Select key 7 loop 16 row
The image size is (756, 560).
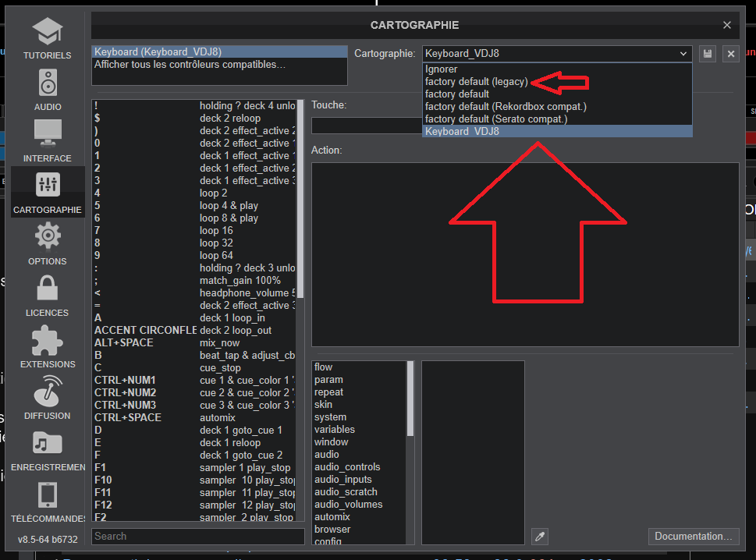[194, 230]
